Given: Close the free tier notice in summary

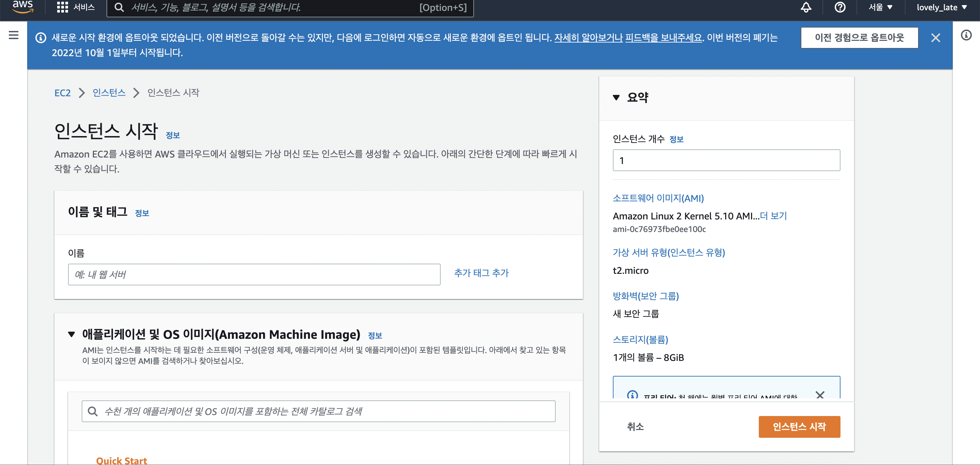Looking at the screenshot, I should tap(820, 394).
